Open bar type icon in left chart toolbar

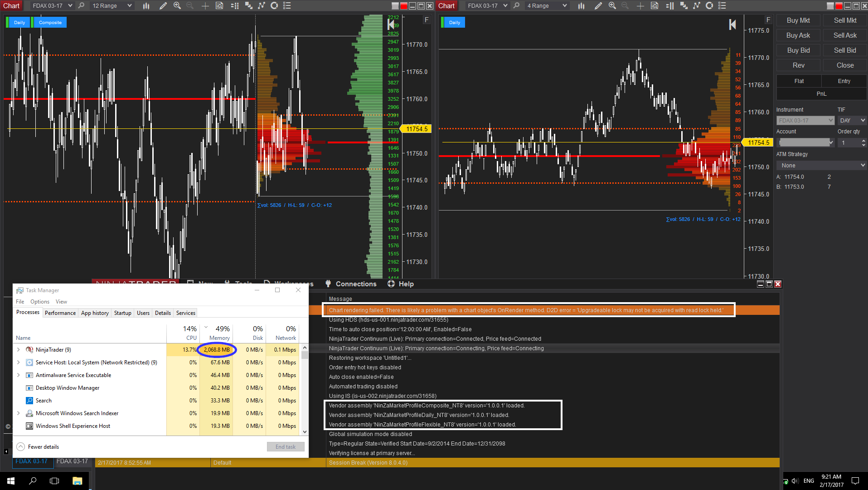(146, 6)
